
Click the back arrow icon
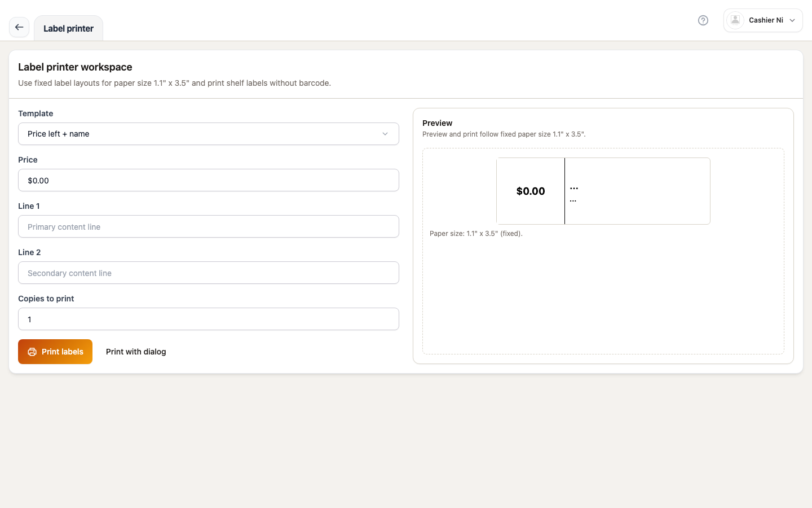click(x=19, y=27)
